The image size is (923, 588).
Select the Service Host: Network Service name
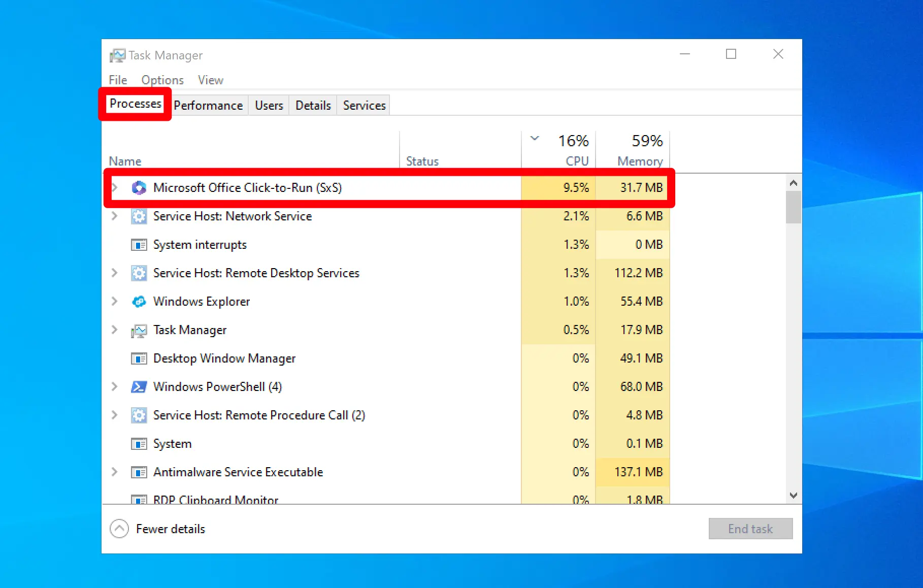coord(233,216)
